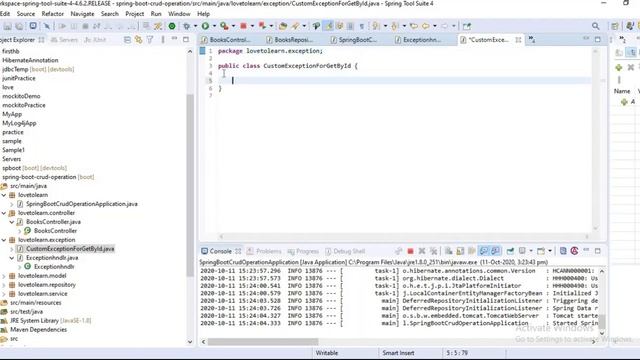Image resolution: width=640 pixels, height=360 pixels.
Task: Close the CustomExce... editor tab
Action: (x=518, y=40)
